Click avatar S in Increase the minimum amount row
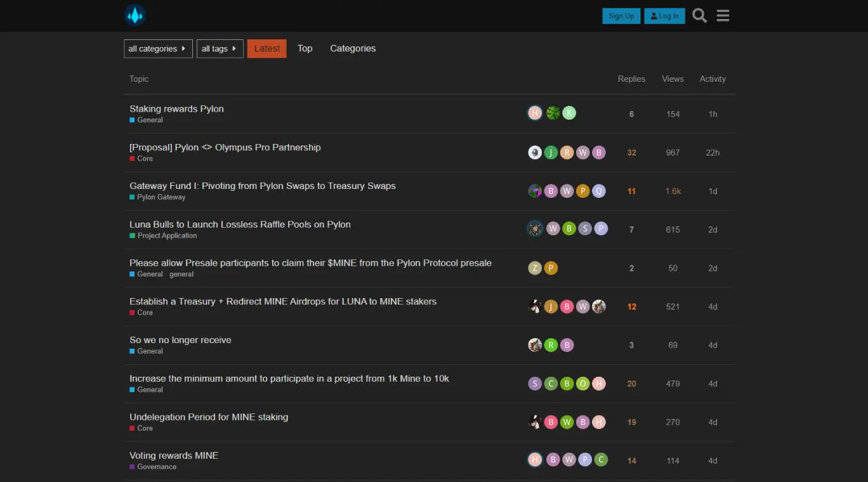 535,384
